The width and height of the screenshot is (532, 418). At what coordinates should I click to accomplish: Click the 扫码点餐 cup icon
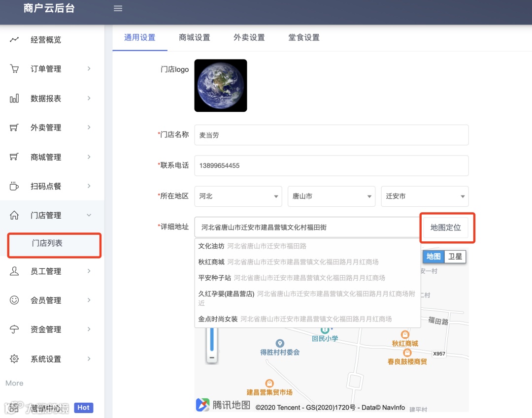14,186
